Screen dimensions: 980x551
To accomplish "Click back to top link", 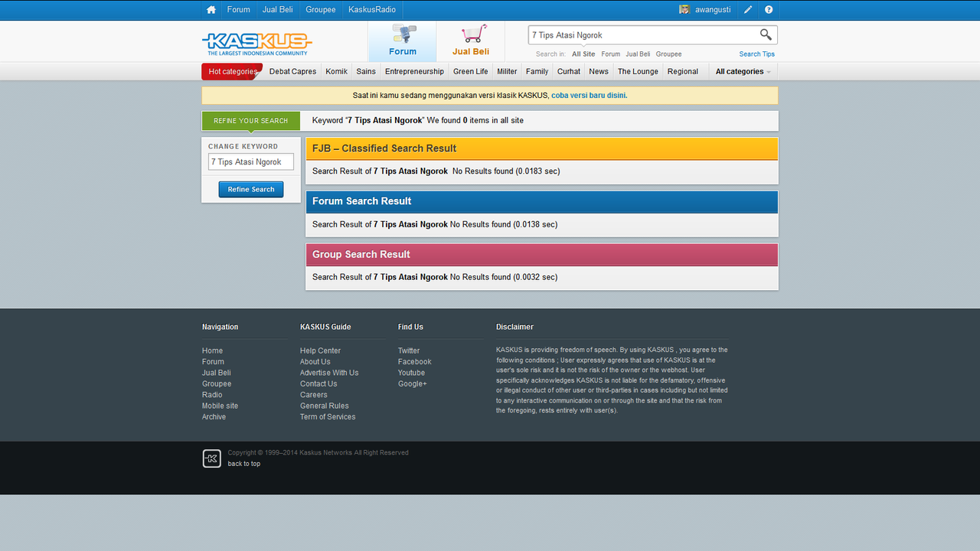I will click(244, 464).
